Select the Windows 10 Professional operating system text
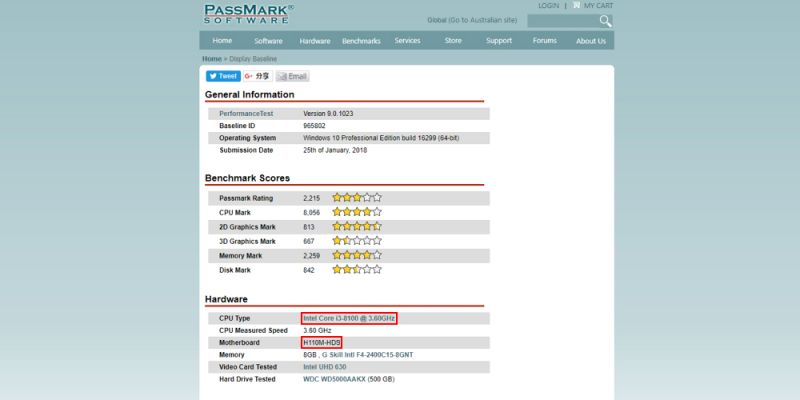The height and width of the screenshot is (400, 800). tap(381, 138)
